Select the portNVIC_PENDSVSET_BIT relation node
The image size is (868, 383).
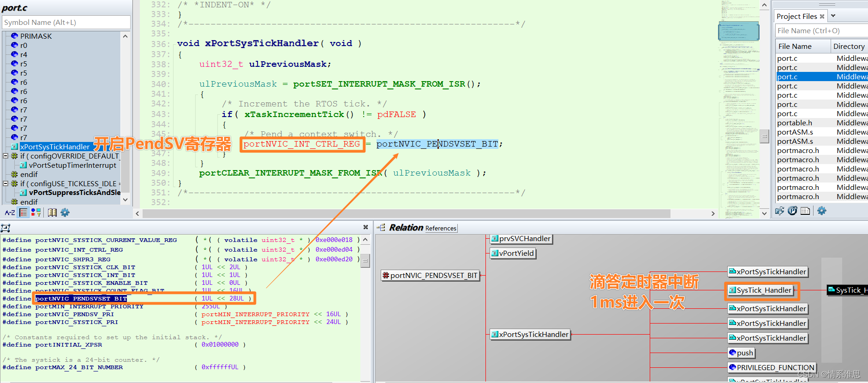tap(430, 275)
